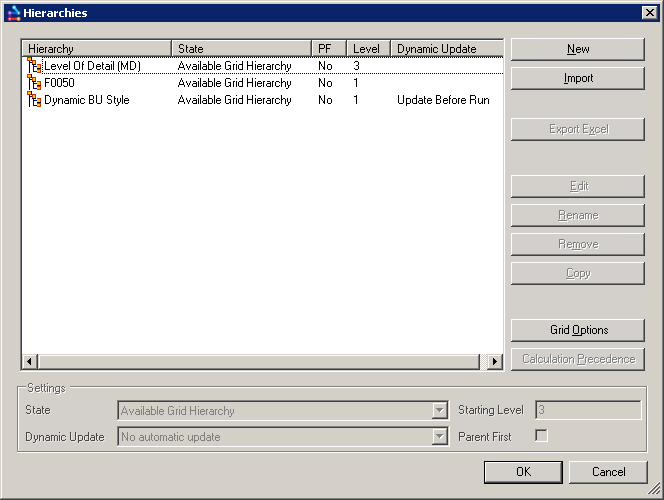The width and height of the screenshot is (664, 500).
Task: Click the Level Of Detail (MD) hierarchy icon
Action: click(x=35, y=66)
